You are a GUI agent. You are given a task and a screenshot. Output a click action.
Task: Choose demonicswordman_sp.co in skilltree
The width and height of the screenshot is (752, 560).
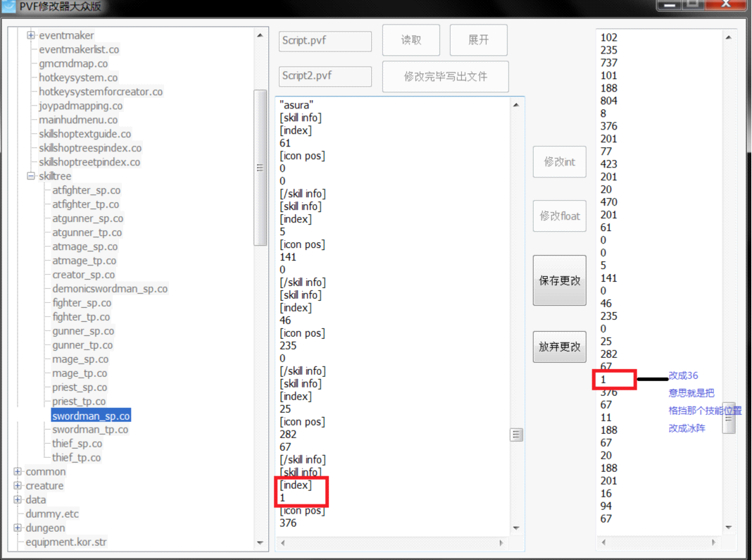(x=110, y=289)
